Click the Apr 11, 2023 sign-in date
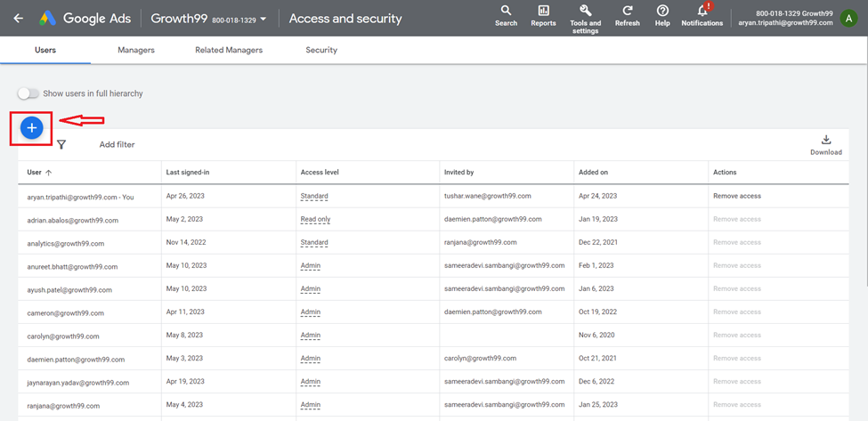The width and height of the screenshot is (868, 421). (x=184, y=312)
